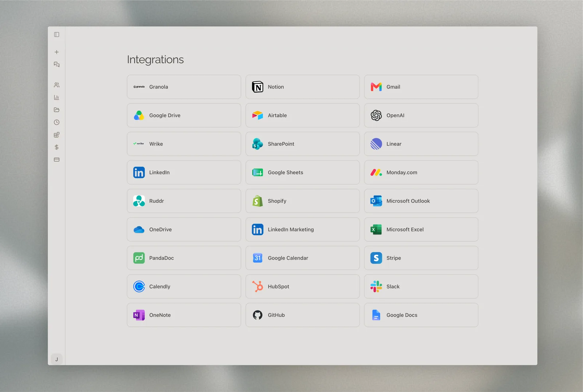Click the Shopify bag icon
583x392 pixels.
[x=258, y=201]
